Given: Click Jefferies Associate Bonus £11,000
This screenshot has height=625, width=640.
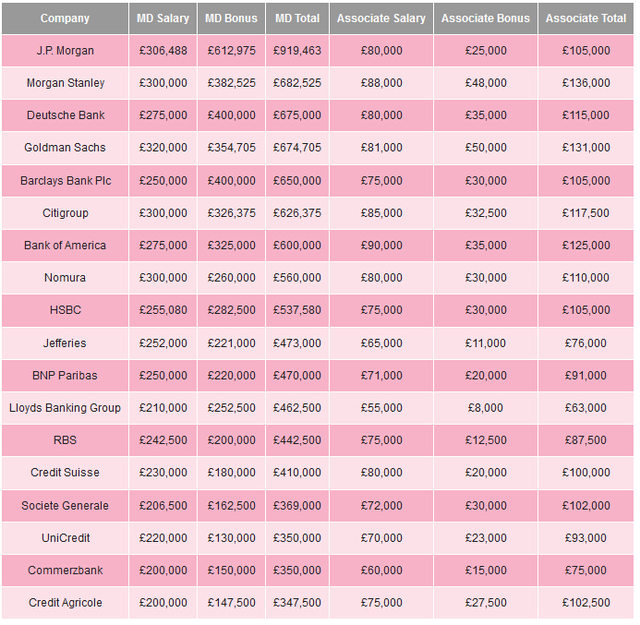Looking at the screenshot, I should tap(485, 343).
